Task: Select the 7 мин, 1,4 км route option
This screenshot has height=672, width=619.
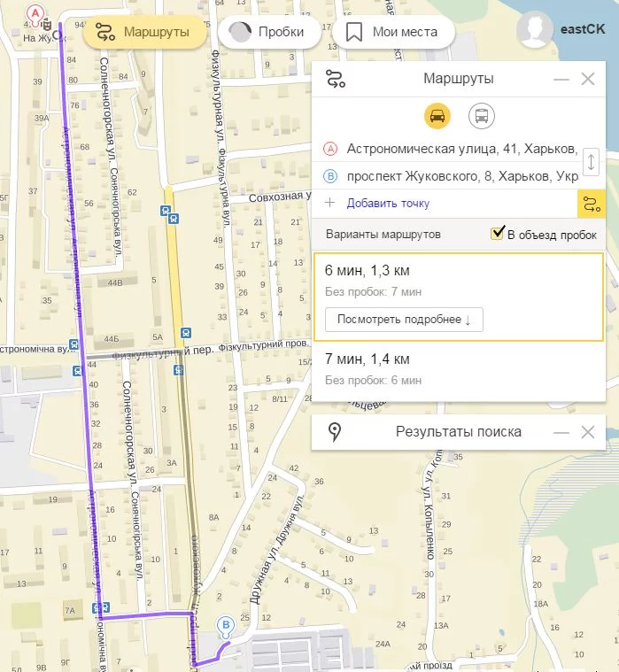Action: tap(459, 369)
